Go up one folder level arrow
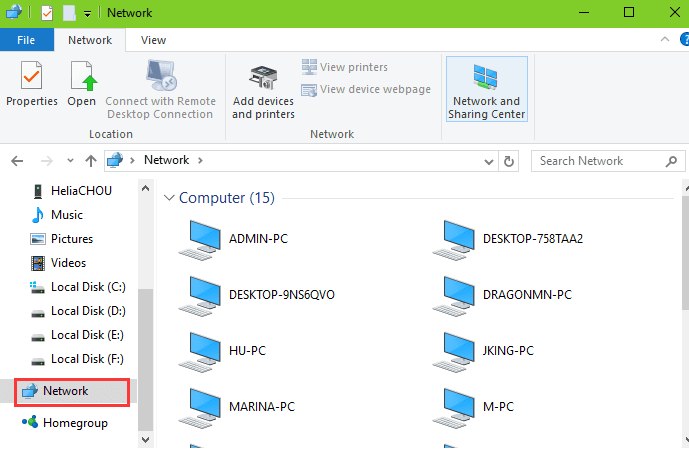 click(x=91, y=161)
